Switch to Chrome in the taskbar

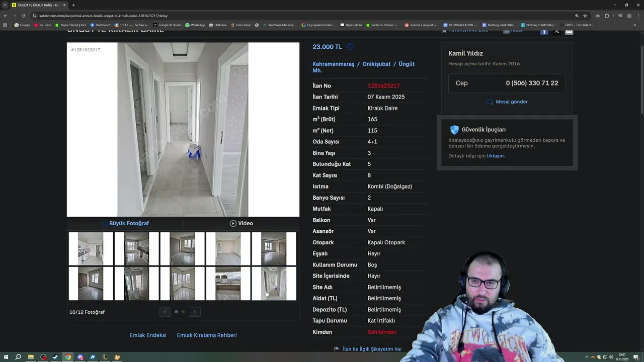68,357
